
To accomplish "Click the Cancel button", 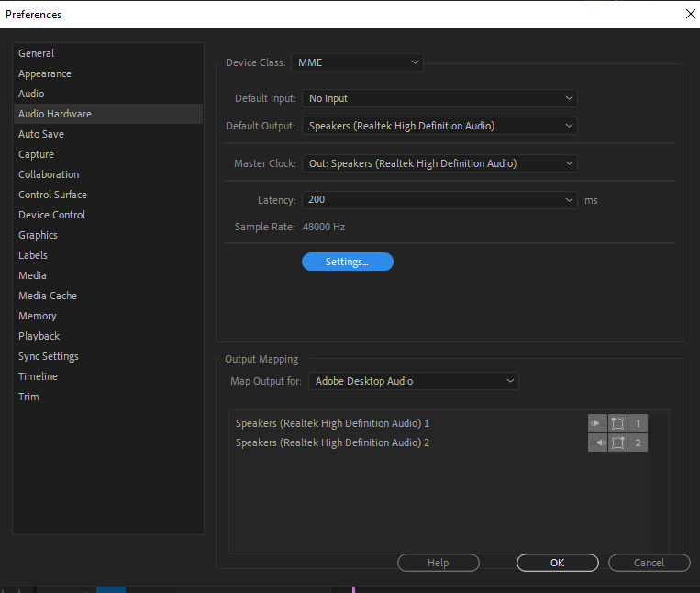I will pos(650,563).
